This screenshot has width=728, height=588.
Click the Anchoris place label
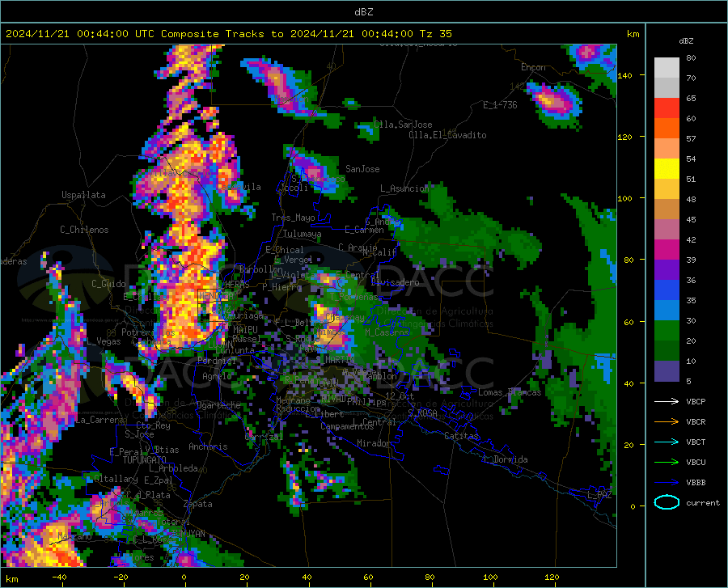tap(208, 447)
